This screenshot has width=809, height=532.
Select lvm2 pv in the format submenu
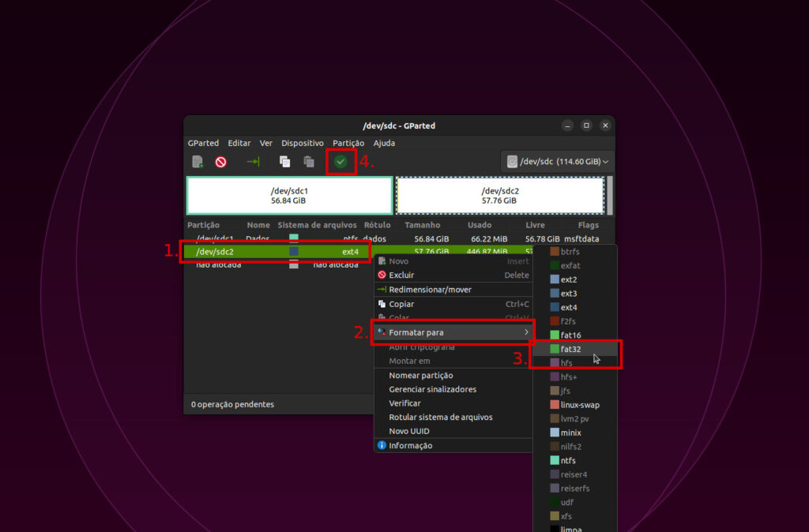(x=575, y=418)
